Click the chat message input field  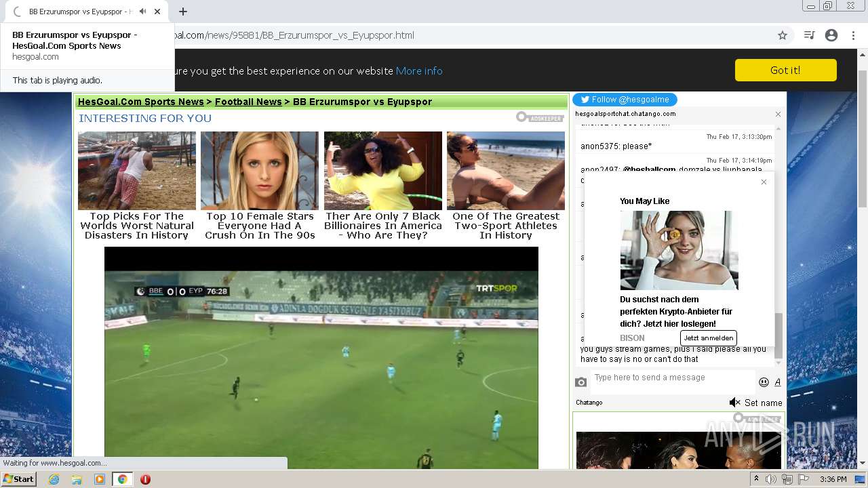point(671,381)
